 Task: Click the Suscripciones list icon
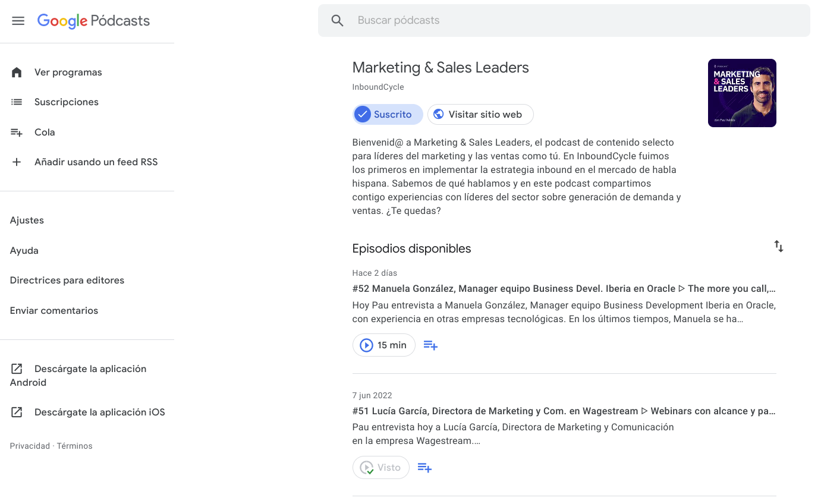coord(17,102)
